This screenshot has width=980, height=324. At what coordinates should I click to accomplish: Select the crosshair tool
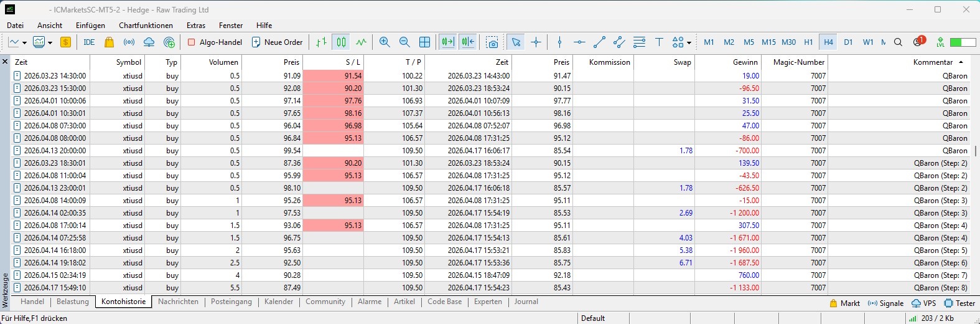point(536,42)
